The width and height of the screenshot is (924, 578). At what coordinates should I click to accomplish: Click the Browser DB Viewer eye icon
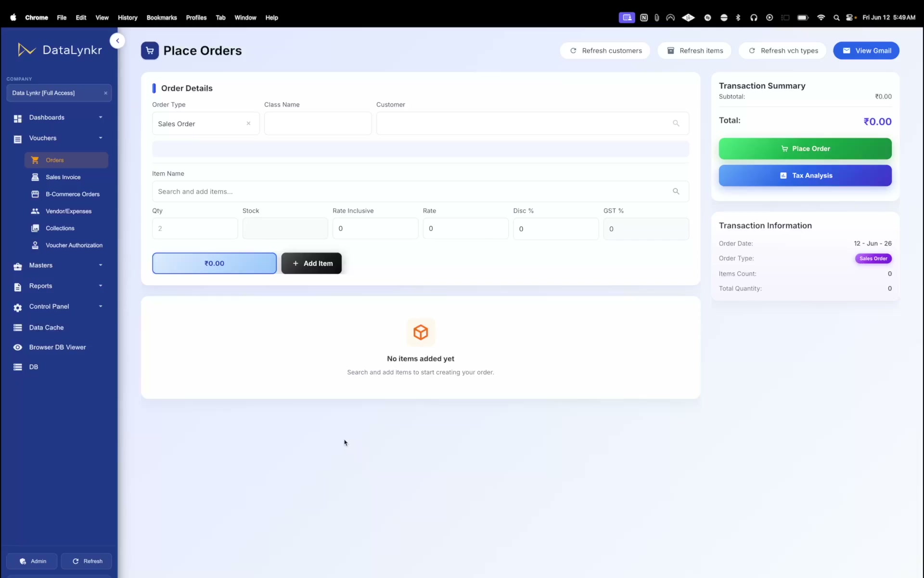[18, 347]
